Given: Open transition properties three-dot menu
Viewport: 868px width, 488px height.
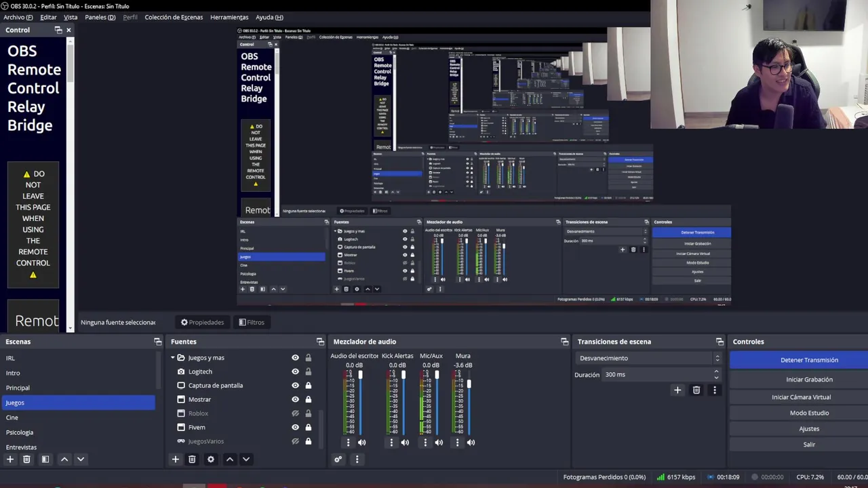Looking at the screenshot, I should 714,390.
